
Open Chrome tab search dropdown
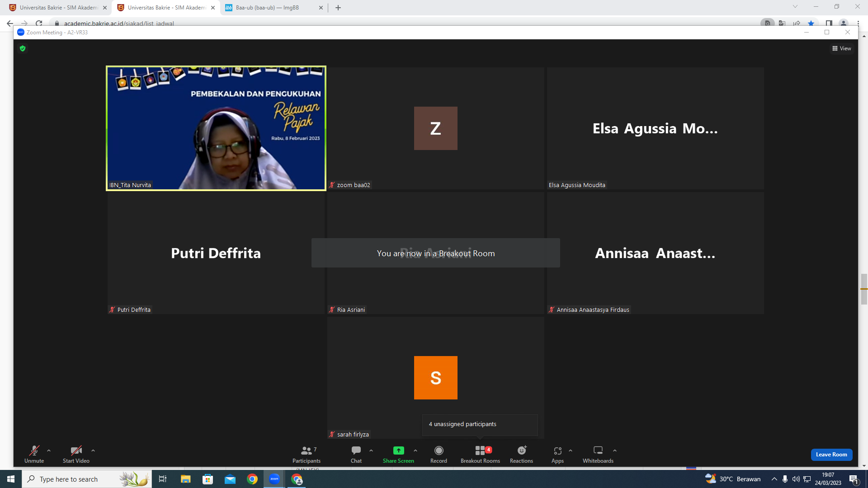[x=795, y=7]
